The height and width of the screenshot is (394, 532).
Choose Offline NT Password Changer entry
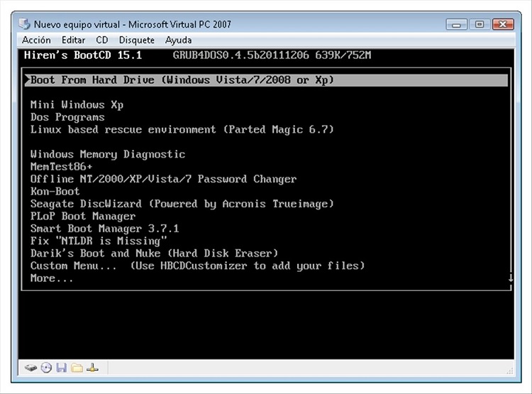point(163,179)
